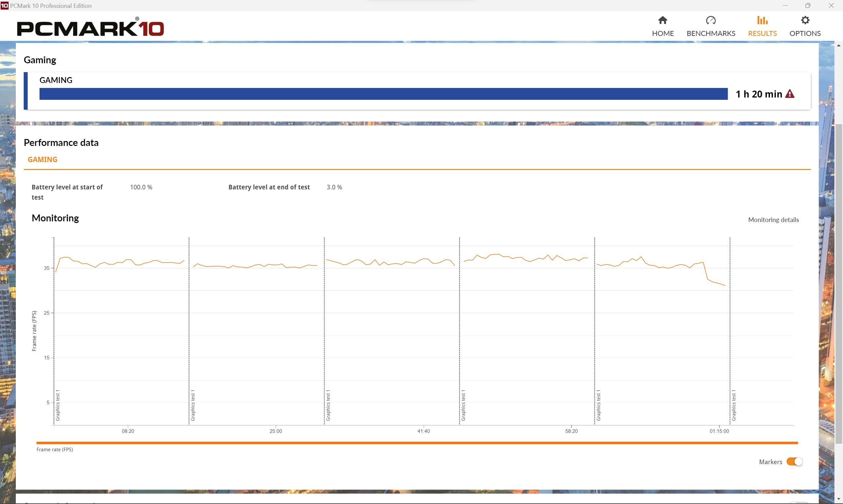Click the Performance data heading

coord(61,143)
